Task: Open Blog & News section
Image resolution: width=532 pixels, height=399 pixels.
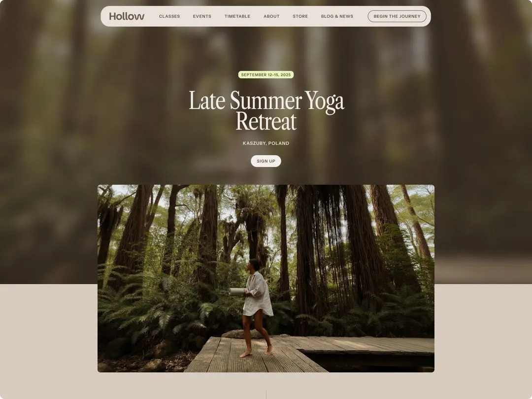Action: click(x=337, y=16)
